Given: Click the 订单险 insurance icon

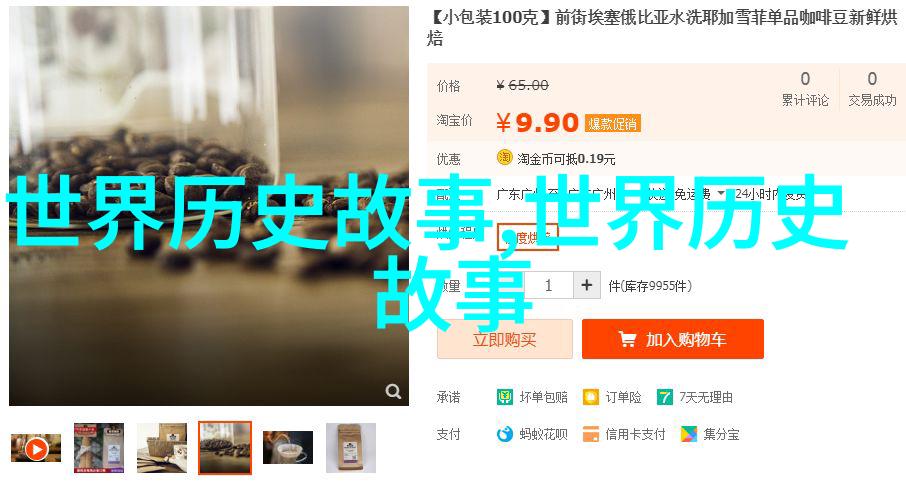Looking at the screenshot, I should tap(591, 397).
